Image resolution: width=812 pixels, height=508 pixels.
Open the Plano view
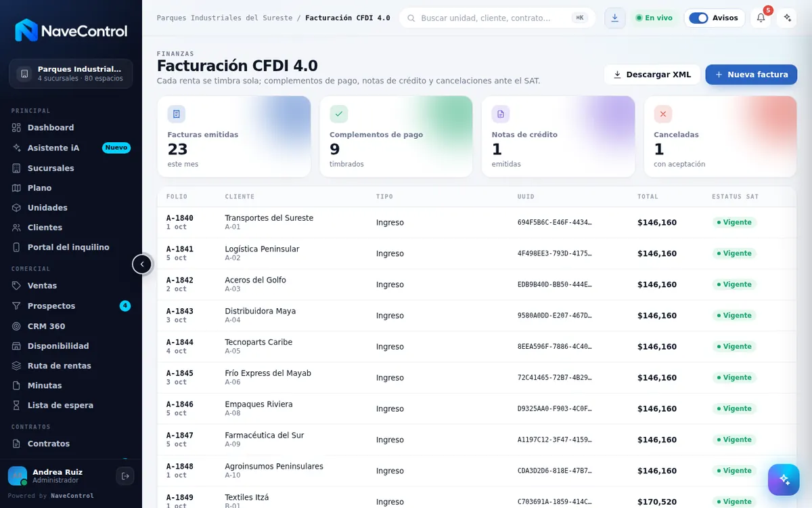pos(70,188)
